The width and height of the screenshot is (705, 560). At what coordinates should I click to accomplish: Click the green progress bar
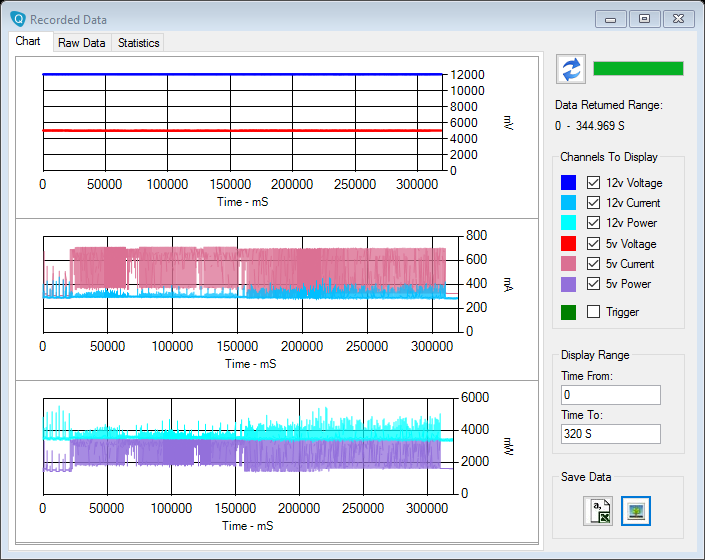(638, 69)
